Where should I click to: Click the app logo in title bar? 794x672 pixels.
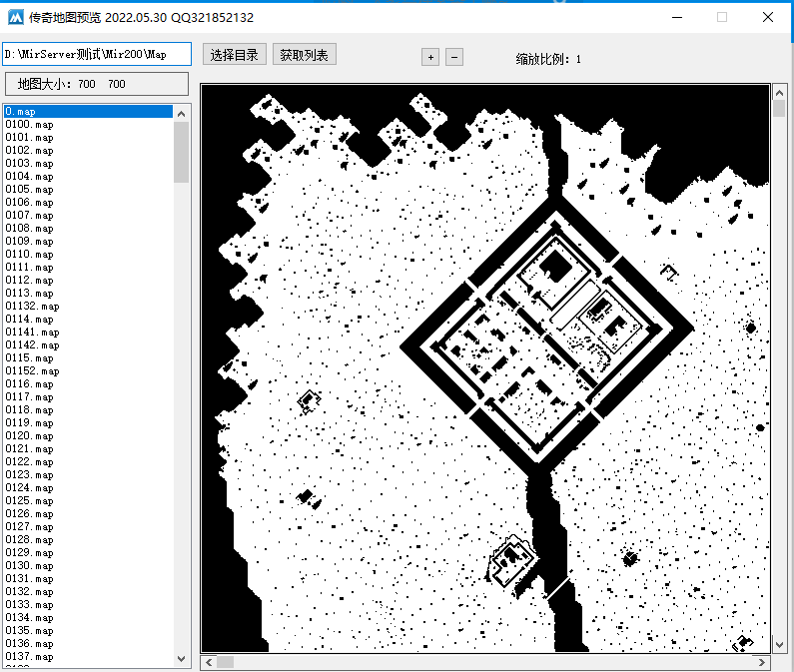(16, 18)
